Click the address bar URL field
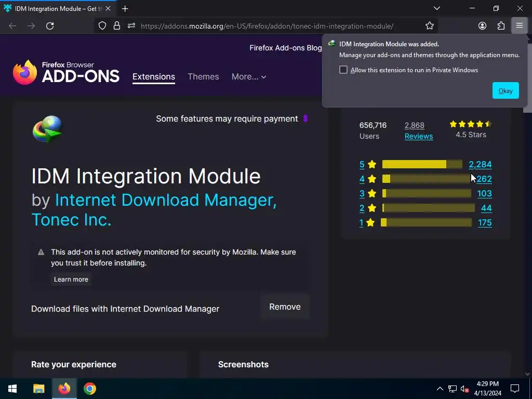This screenshot has height=399, width=532. [x=267, y=26]
